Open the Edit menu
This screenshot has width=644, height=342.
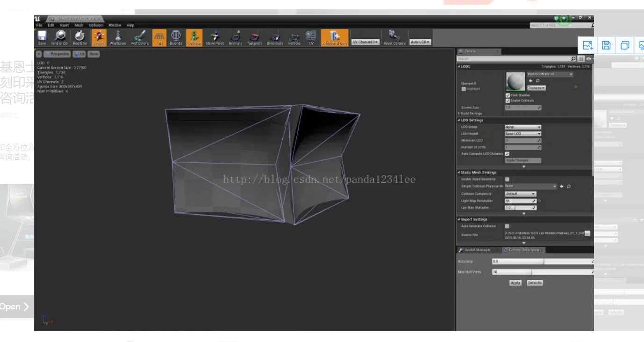click(x=51, y=25)
